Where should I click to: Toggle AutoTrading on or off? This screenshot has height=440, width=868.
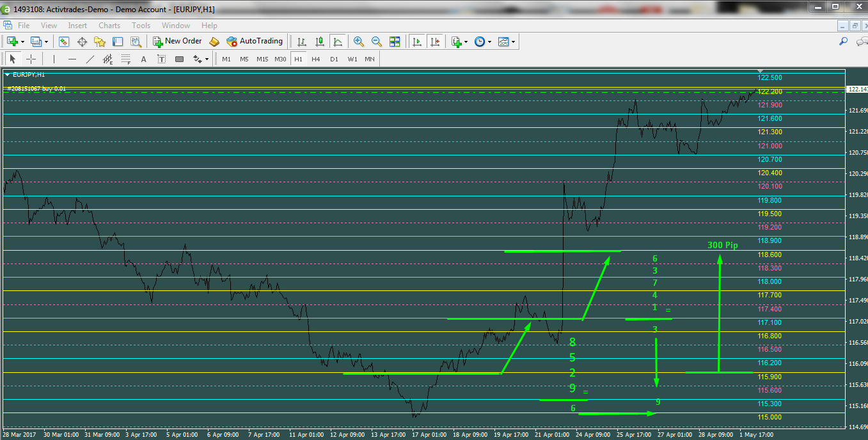pyautogui.click(x=255, y=41)
